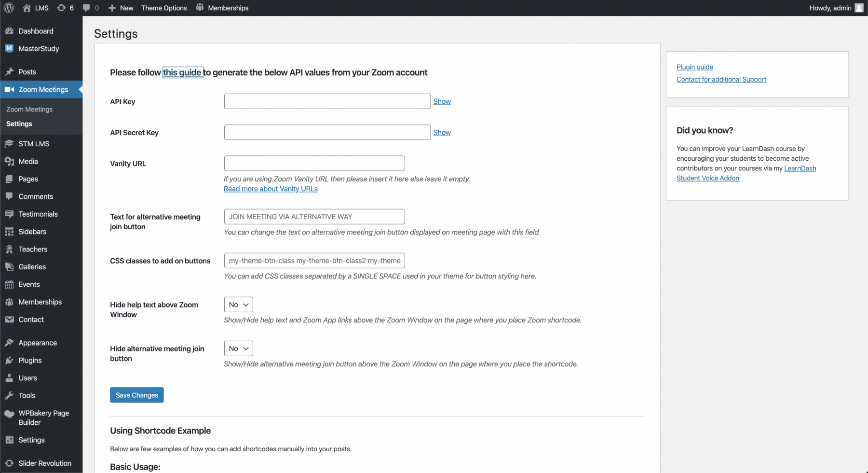Click the Slider Revolution refresh icon
This screenshot has width=868, height=473.
coord(9,463)
